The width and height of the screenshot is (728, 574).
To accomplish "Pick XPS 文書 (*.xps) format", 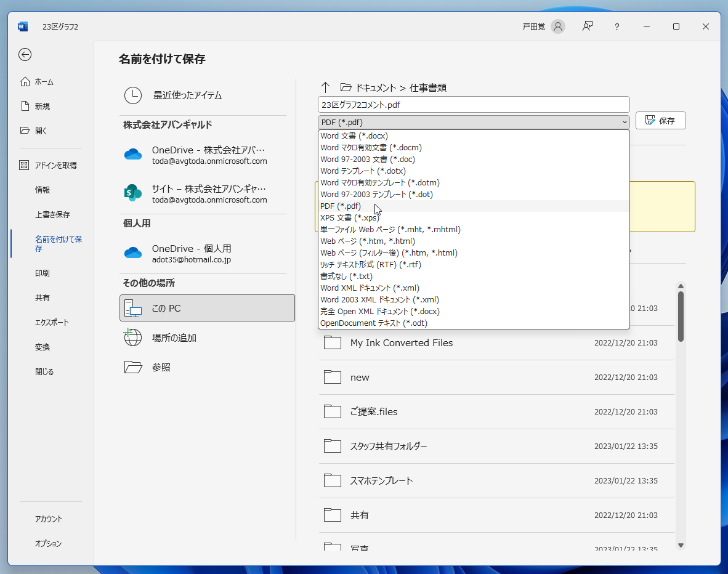I will tap(474, 218).
